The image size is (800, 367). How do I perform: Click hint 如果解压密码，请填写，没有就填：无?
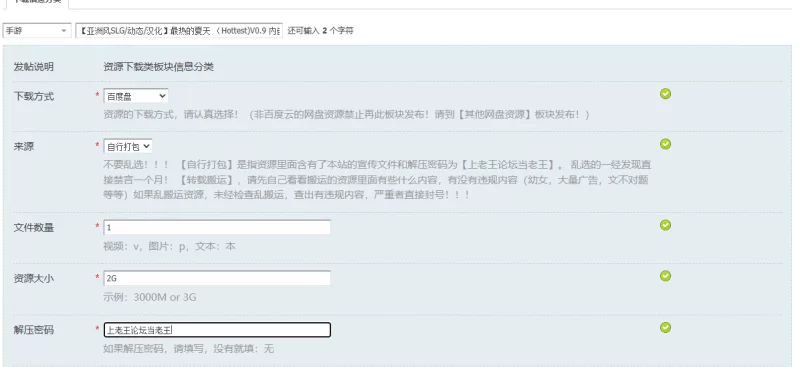coord(188,349)
